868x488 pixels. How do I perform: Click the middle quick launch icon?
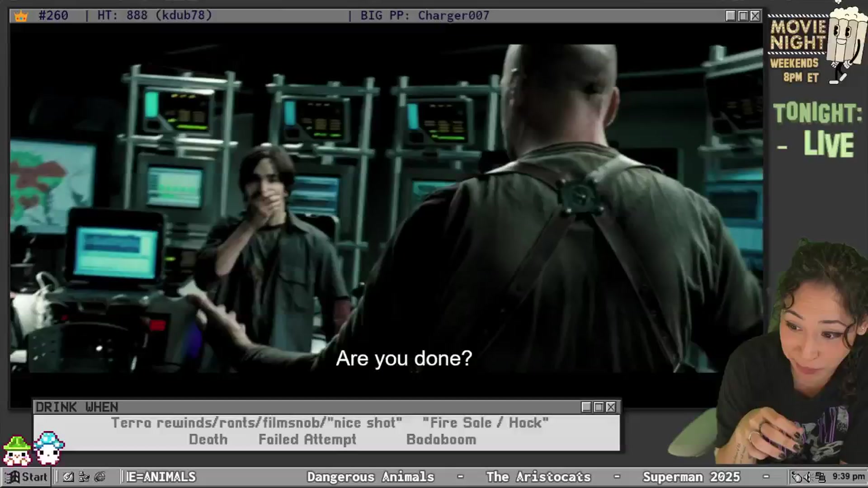pyautogui.click(x=84, y=477)
